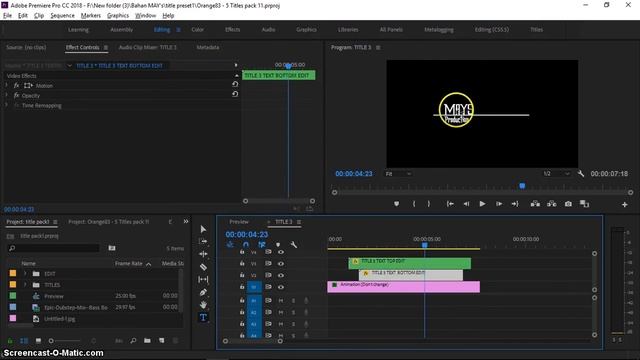Image resolution: width=640 pixels, height=360 pixels.
Task: Solo audio track A2
Action: (x=293, y=312)
